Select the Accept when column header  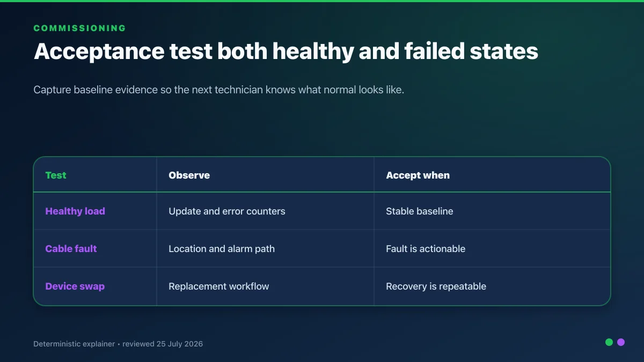click(x=418, y=175)
